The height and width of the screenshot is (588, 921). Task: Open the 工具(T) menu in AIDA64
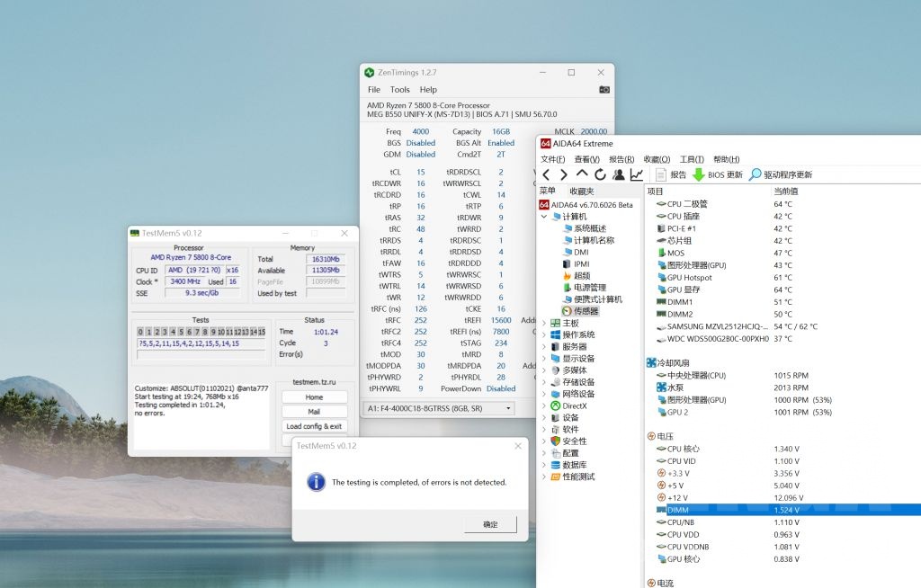(691, 159)
